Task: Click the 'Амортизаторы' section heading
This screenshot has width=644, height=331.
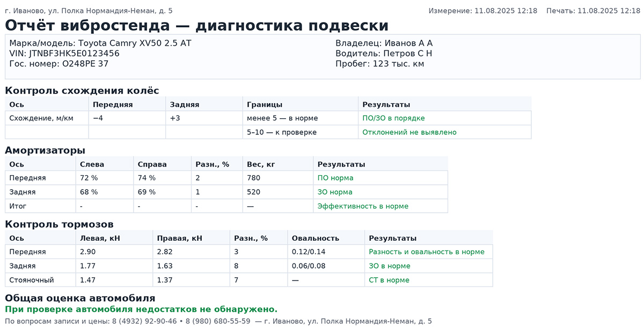Action: (45, 150)
